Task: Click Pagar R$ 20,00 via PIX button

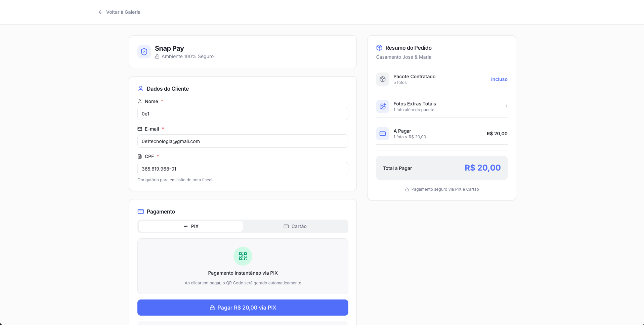Action: 243,308
